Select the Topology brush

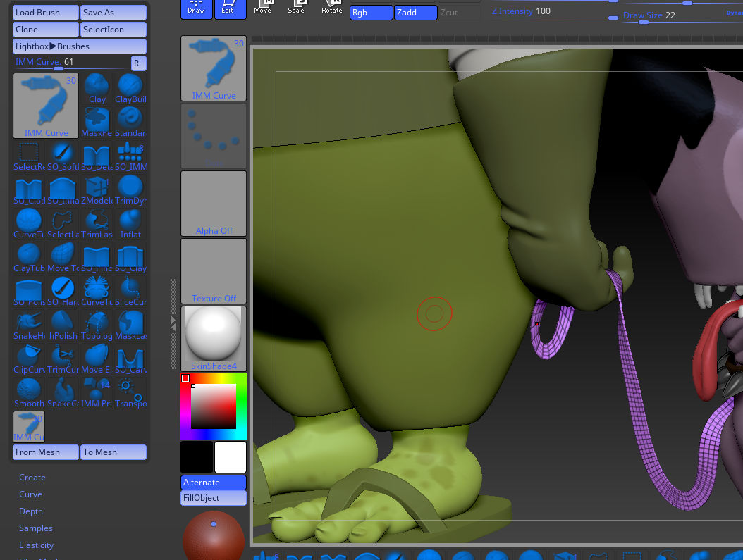[97, 325]
